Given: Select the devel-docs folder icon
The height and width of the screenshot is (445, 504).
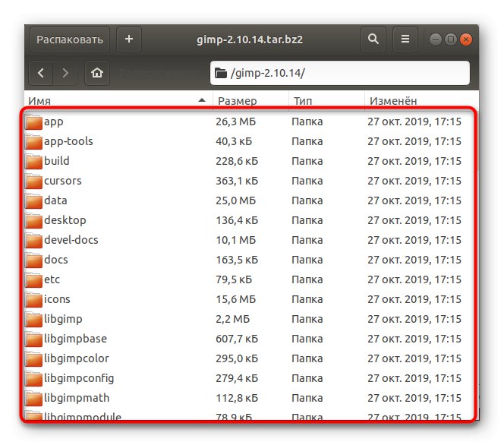Looking at the screenshot, I should pos(33,240).
